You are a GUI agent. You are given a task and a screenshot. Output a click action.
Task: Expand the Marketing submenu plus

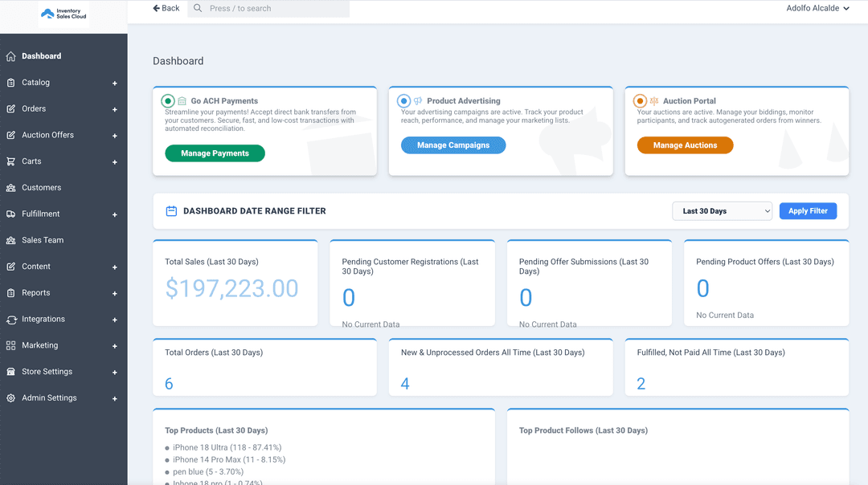pyautogui.click(x=115, y=346)
